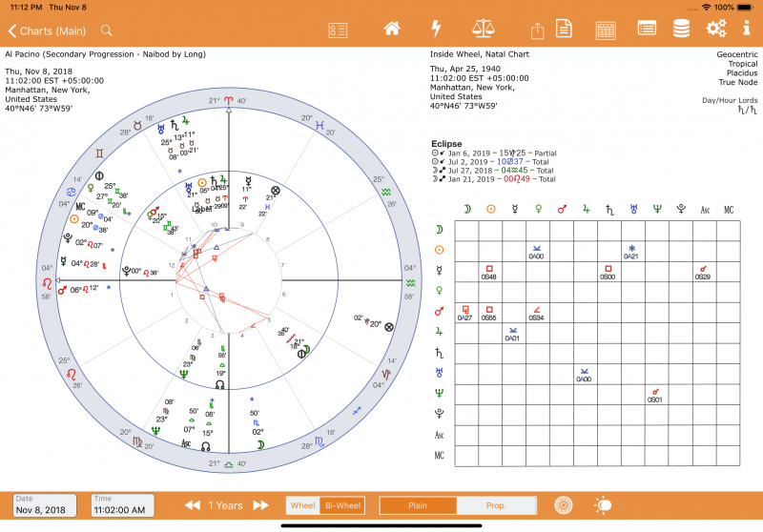Tap the Jan 6, 2019 Partial eclipse entry
The height and width of the screenshot is (532, 763).
point(494,153)
